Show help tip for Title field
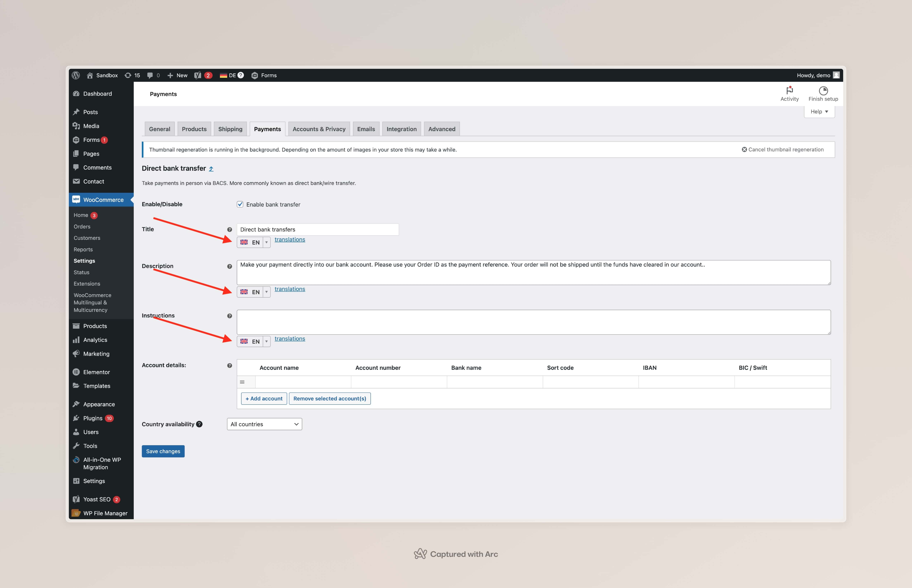Image resolution: width=912 pixels, height=588 pixels. (230, 230)
